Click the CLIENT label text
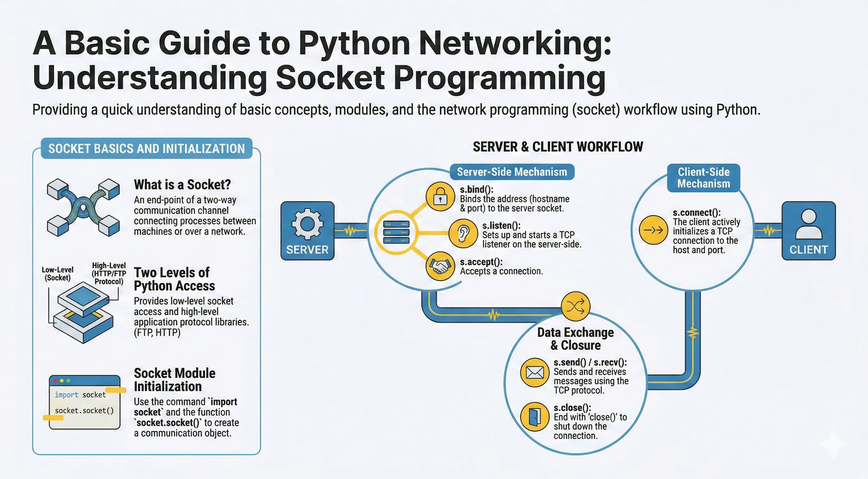The image size is (868, 479). click(x=809, y=250)
